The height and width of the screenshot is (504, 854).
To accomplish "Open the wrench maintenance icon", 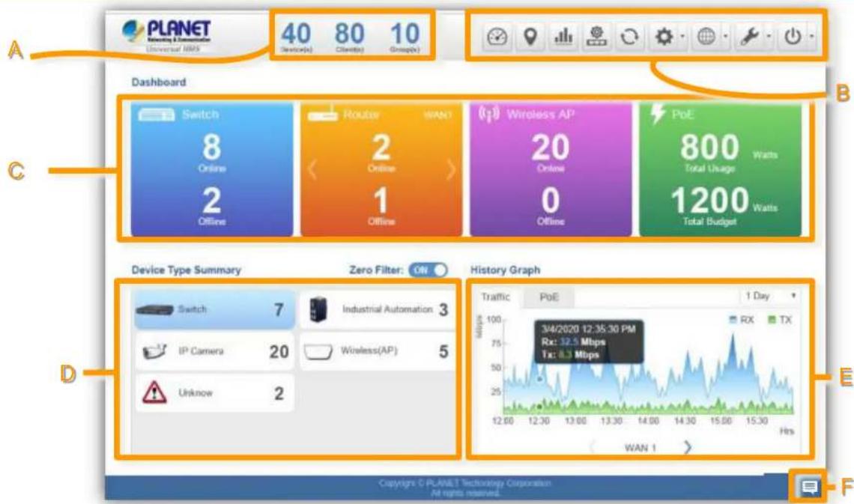I will tap(749, 37).
